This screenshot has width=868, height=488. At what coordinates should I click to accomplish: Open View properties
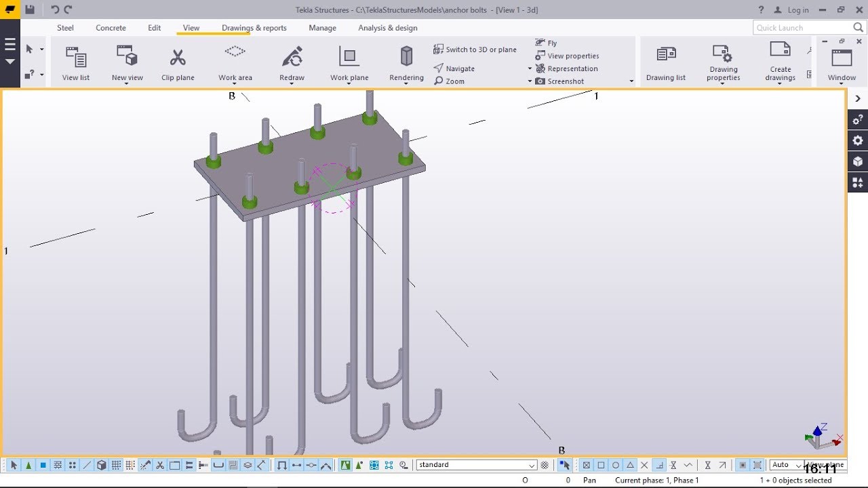pos(567,56)
